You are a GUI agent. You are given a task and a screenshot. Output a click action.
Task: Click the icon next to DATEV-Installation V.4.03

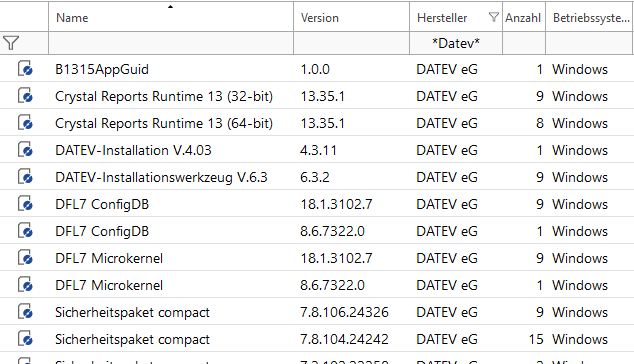coord(25,150)
